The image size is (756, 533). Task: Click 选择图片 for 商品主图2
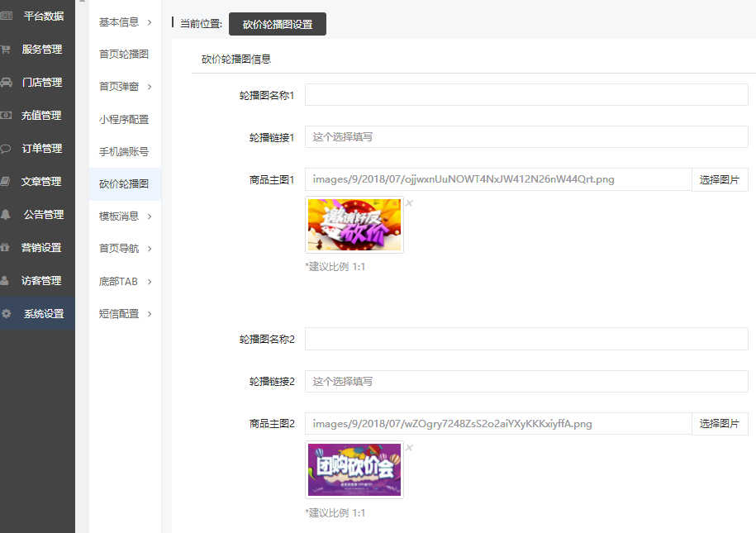720,424
